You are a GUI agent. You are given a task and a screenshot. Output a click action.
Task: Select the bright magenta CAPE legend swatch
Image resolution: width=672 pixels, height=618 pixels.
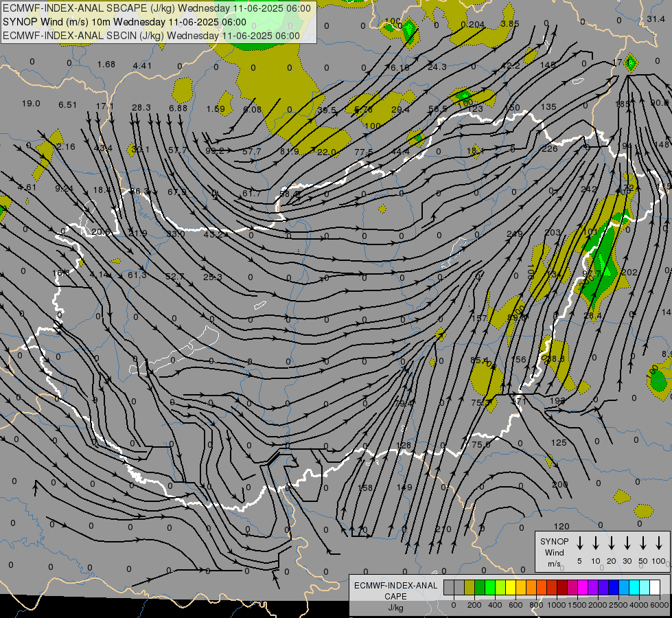pos(583,587)
